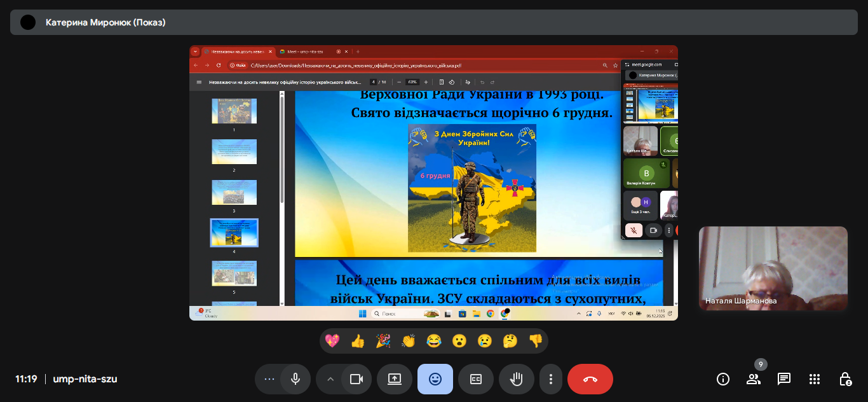Image resolution: width=868 pixels, height=402 pixels.
Task: Turn on closed captions
Action: tap(476, 379)
